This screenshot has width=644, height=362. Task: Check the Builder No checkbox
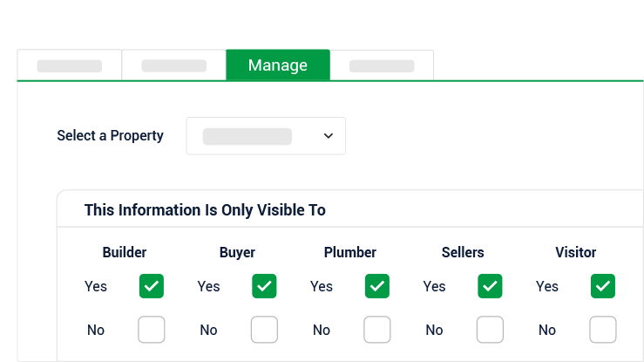coord(152,330)
